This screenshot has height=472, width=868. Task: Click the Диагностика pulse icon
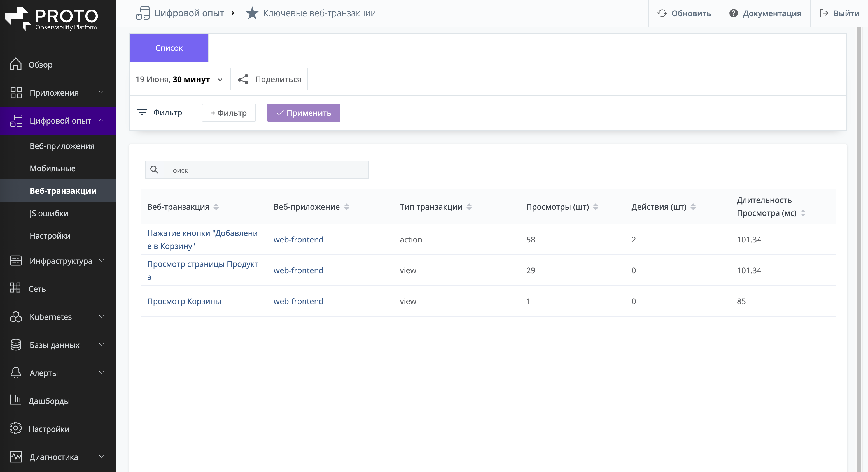point(16,457)
